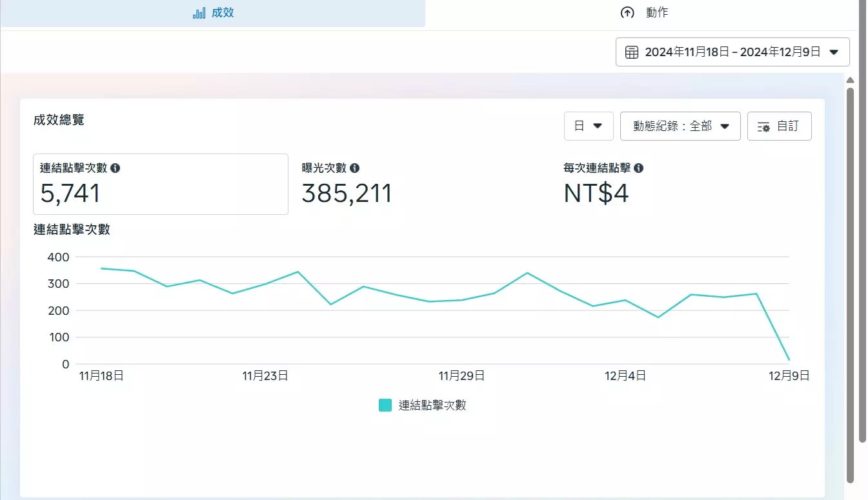Viewport: 868px width, 500px height.
Task: Click the gear-list icon in 自訂 button
Action: tap(763, 126)
